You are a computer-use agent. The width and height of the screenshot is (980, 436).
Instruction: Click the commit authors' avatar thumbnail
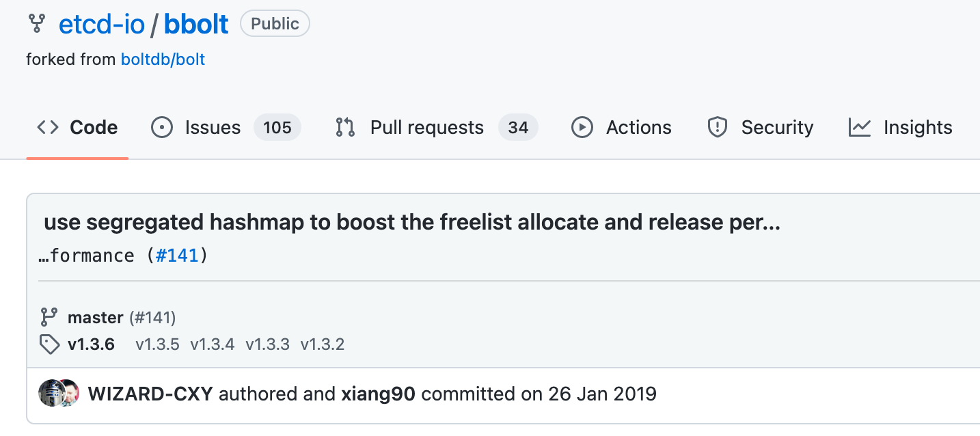pos(59,393)
